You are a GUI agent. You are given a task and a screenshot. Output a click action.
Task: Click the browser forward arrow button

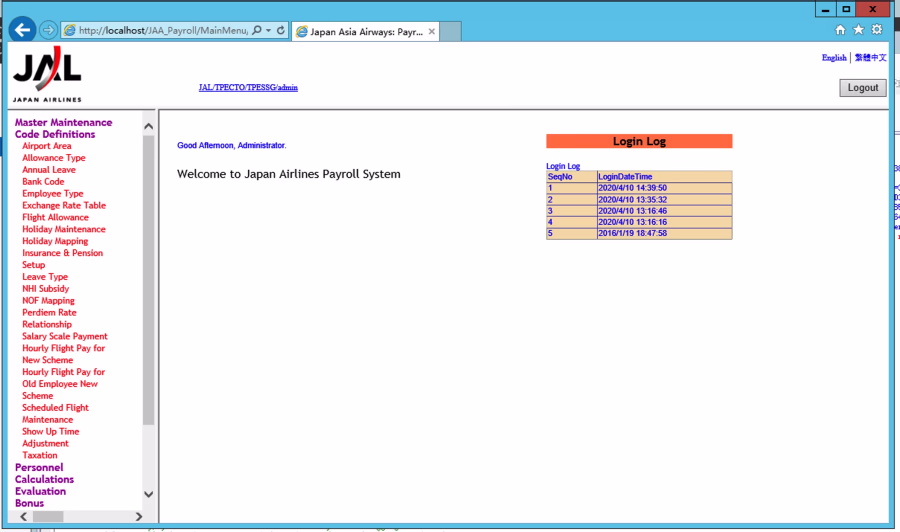coord(48,30)
